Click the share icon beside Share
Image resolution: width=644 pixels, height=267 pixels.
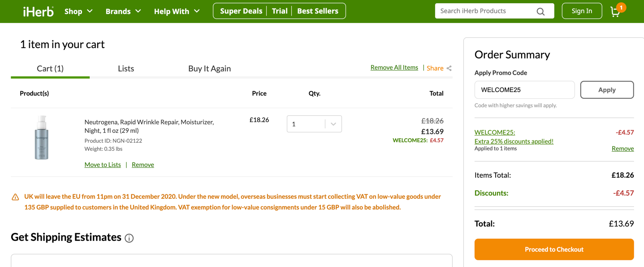tap(449, 68)
